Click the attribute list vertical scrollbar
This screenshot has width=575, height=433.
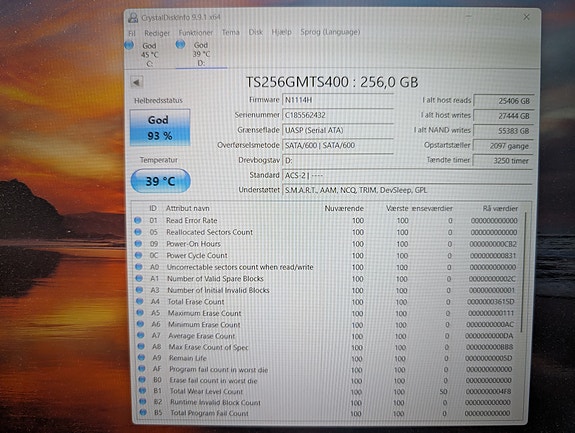[x=524, y=313]
